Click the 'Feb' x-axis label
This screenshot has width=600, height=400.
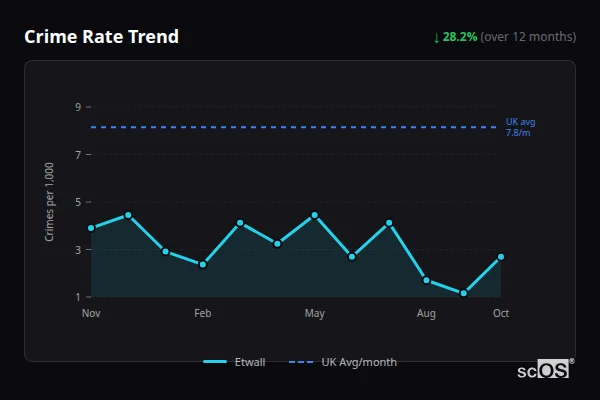pos(203,313)
